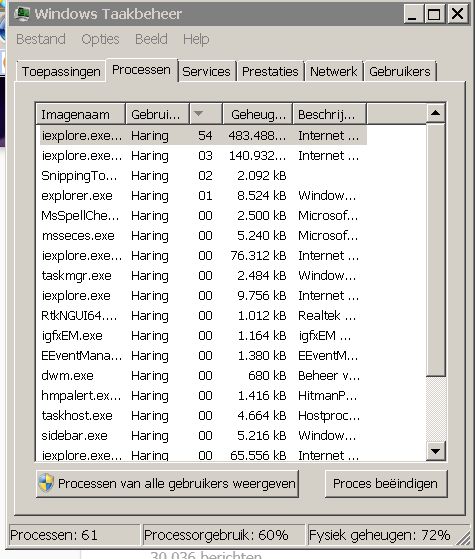Open the Bestand menu
The width and height of the screenshot is (475, 559).
tap(41, 39)
